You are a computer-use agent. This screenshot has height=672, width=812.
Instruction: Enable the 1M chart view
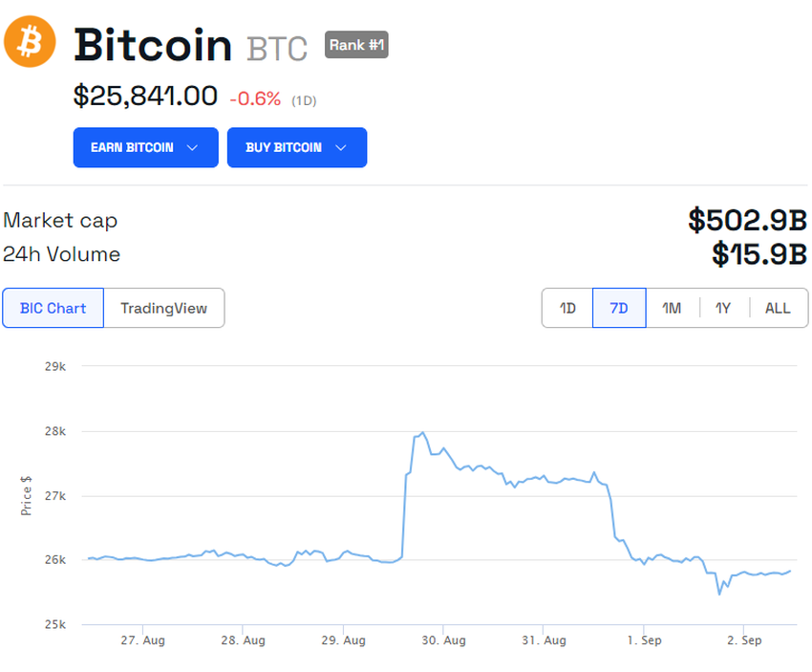tap(671, 308)
